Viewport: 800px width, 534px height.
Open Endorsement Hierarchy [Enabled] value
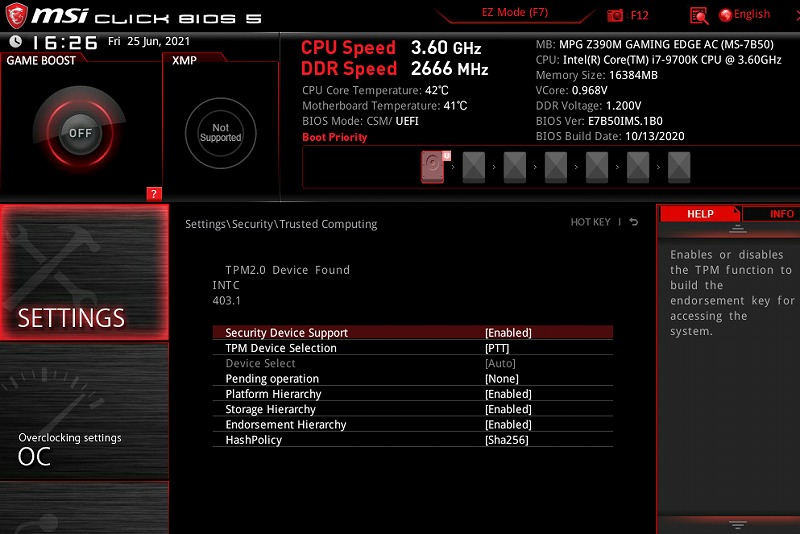(x=508, y=425)
